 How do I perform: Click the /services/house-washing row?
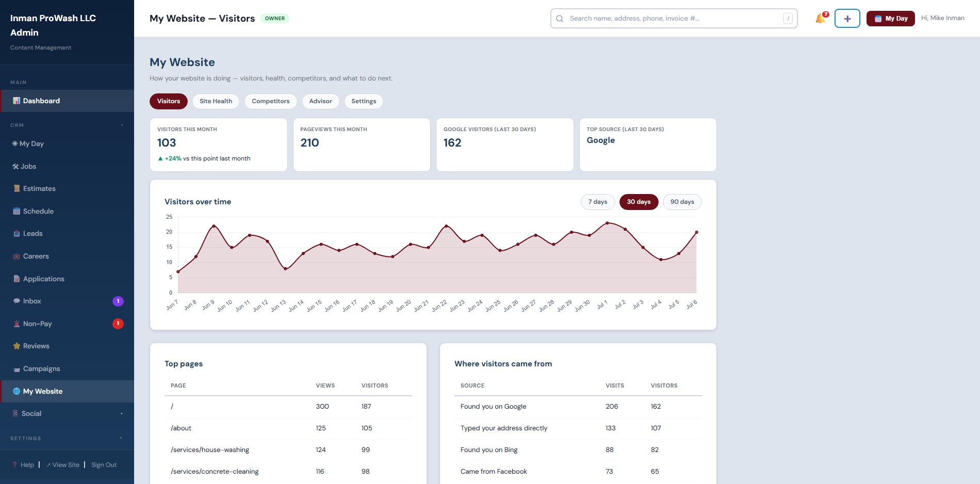(288, 450)
